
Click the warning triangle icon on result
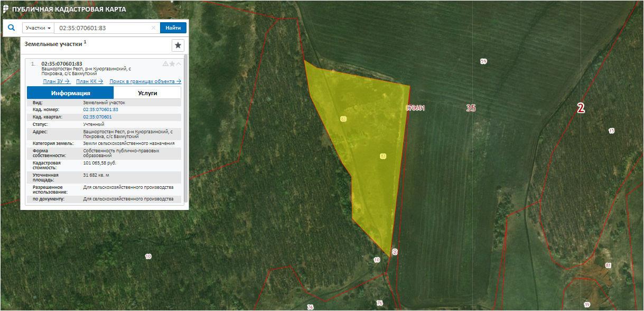[x=165, y=64]
